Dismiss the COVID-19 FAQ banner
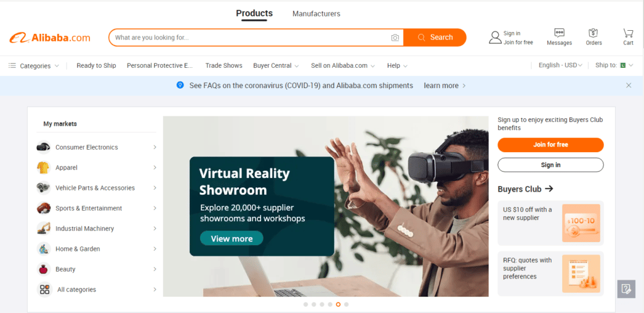The height and width of the screenshot is (313, 644). [x=628, y=85]
